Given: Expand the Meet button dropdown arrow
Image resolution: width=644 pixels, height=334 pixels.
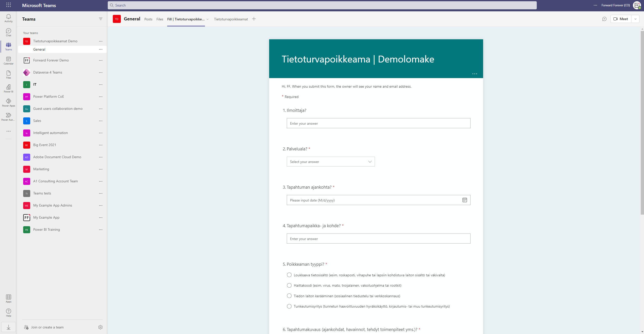Looking at the screenshot, I should [635, 19].
